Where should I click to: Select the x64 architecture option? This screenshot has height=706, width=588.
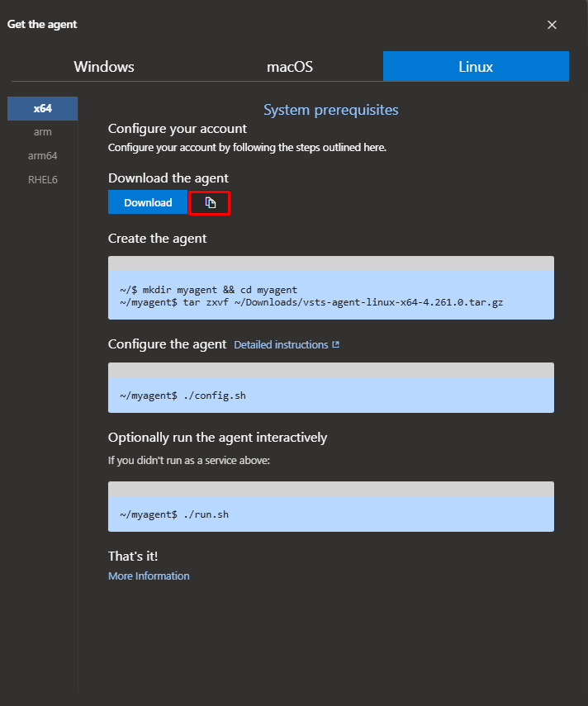click(43, 109)
